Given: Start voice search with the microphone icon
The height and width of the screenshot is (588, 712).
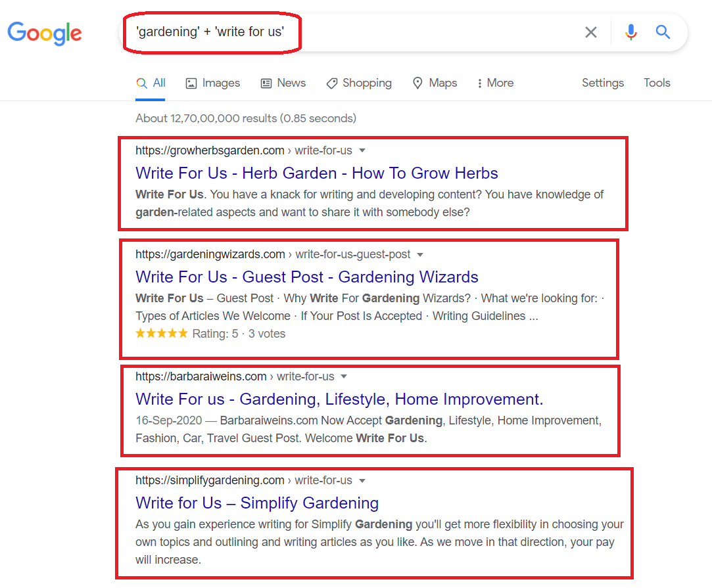Looking at the screenshot, I should click(630, 32).
